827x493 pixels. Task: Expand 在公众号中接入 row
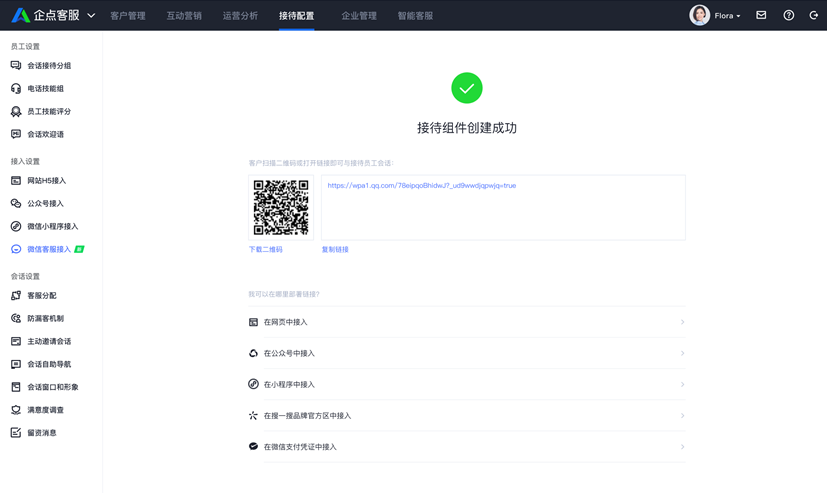click(466, 353)
